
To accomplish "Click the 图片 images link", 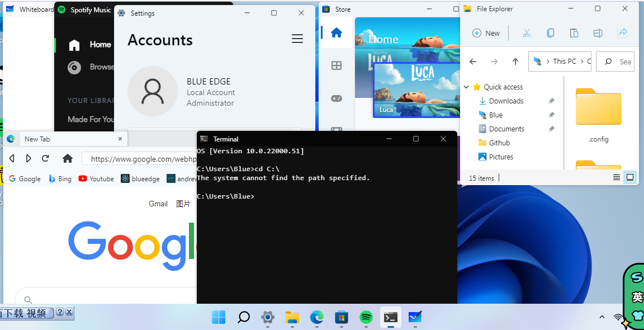I will [183, 204].
